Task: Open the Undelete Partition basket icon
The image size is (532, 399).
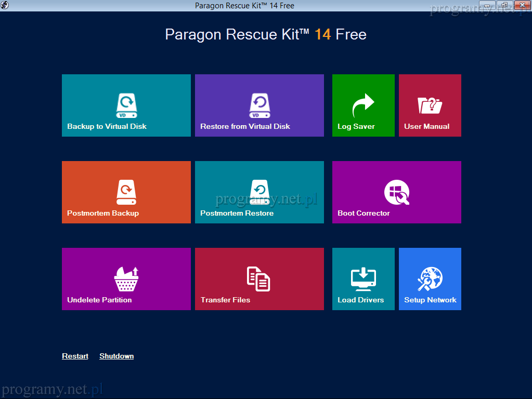Action: 126,279
